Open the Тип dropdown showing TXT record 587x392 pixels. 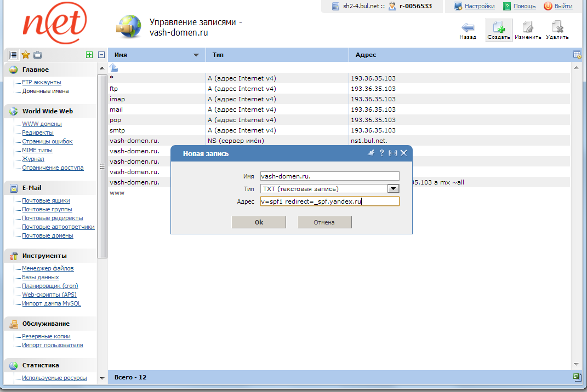click(x=393, y=188)
